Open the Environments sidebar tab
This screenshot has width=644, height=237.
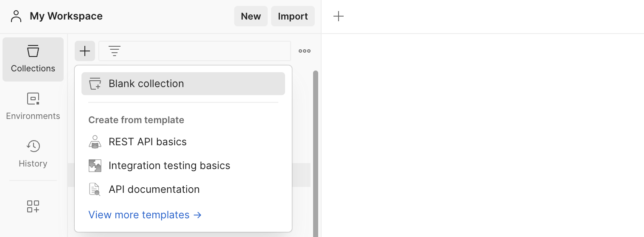pos(33,106)
